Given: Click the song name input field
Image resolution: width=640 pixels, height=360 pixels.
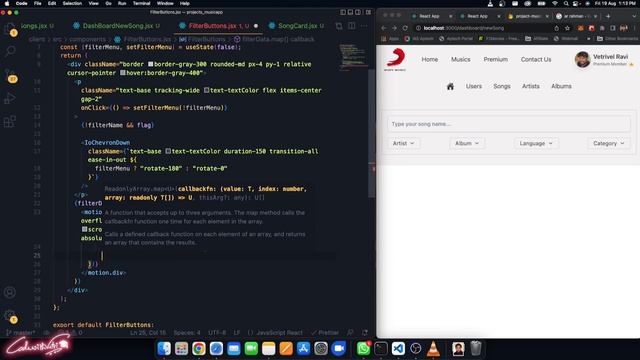Looking at the screenshot, I should point(509,124).
